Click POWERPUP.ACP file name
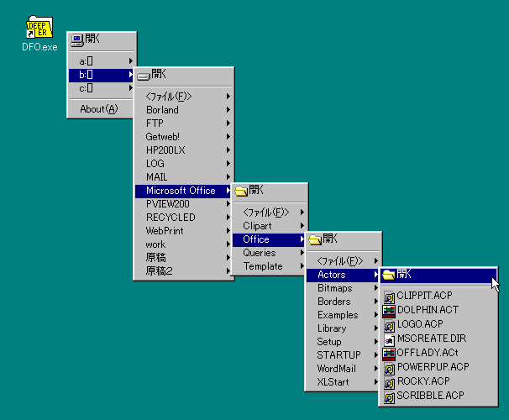Viewport: 509px width, 420px height. pyautogui.click(x=433, y=367)
